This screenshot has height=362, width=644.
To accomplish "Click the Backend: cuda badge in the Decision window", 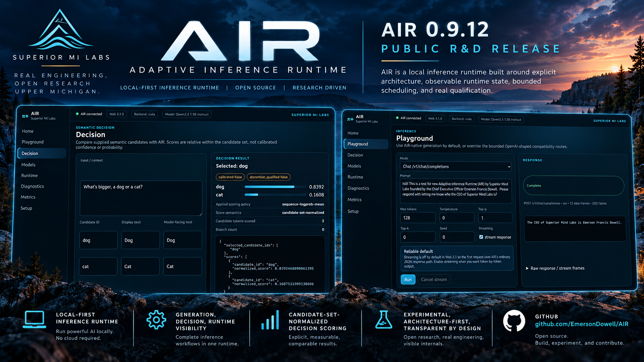I will point(144,114).
